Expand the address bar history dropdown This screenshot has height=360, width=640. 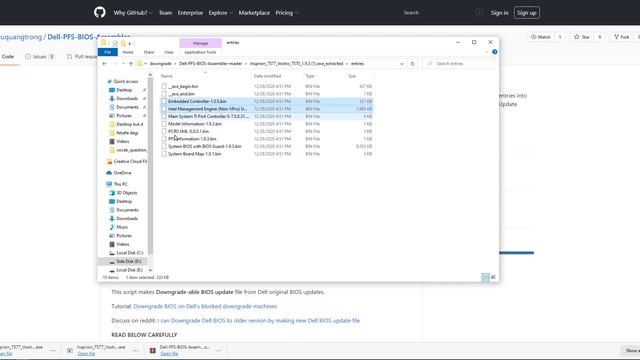click(x=402, y=64)
